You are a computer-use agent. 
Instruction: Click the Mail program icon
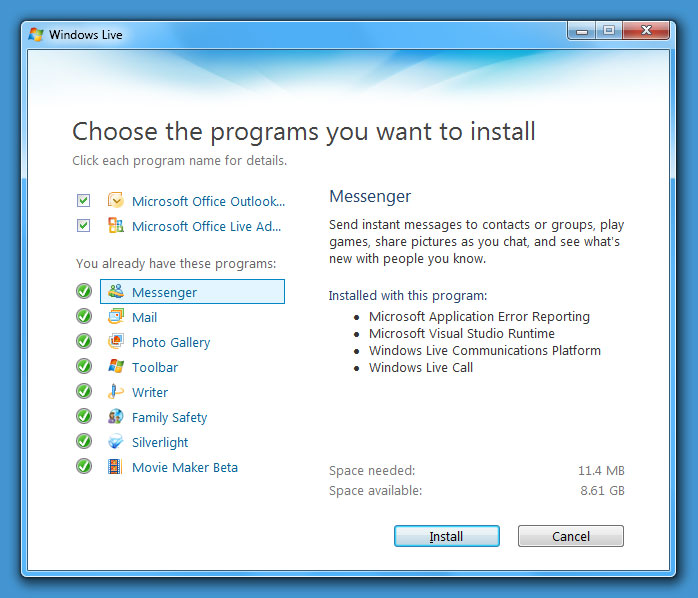click(116, 317)
